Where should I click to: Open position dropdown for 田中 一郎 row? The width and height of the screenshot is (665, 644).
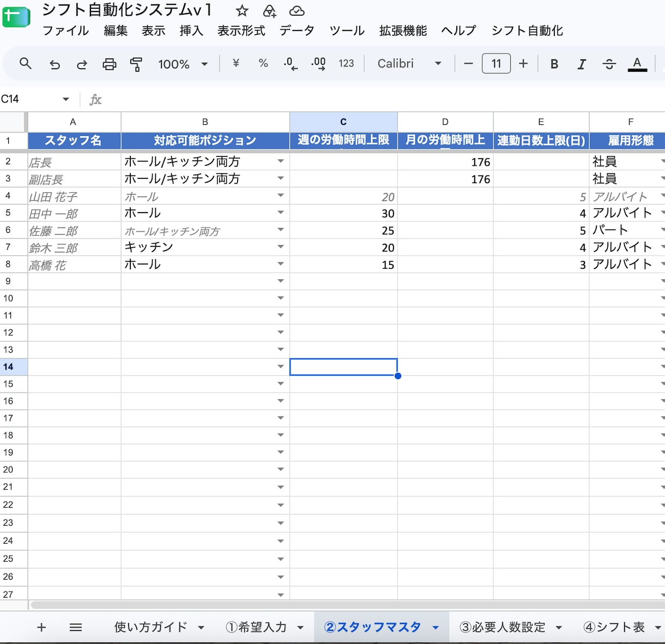281,213
